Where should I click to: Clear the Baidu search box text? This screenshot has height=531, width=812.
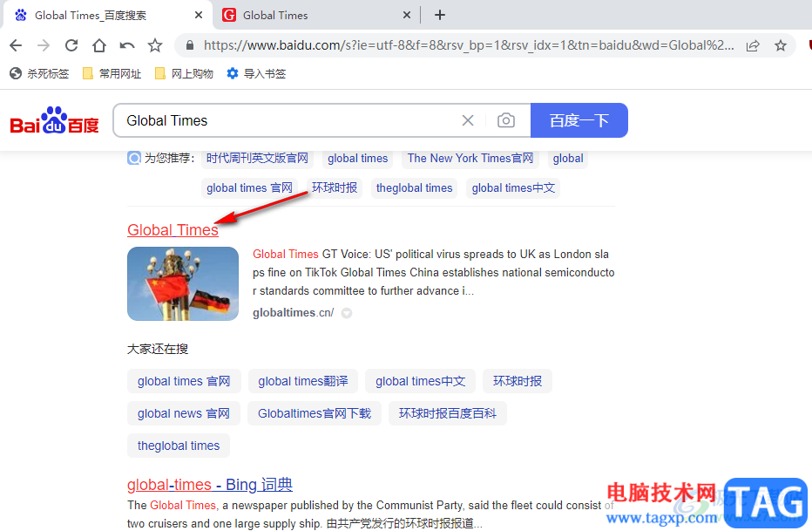tap(468, 120)
